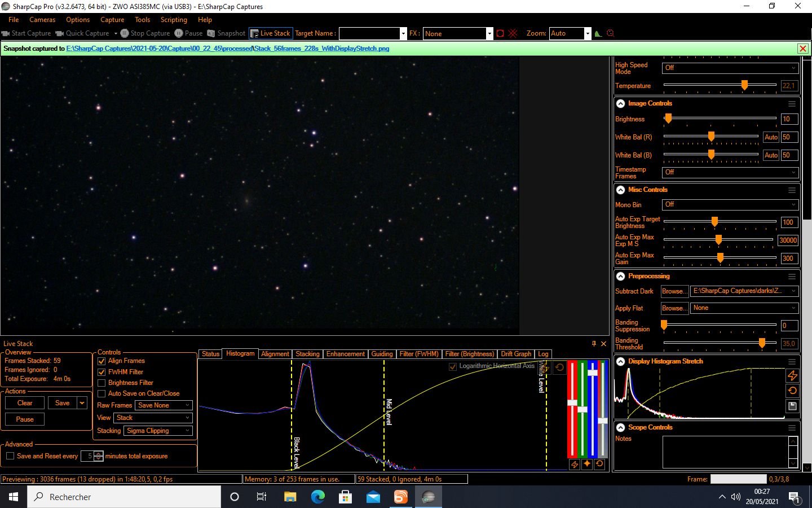Switch to the Drift Graph tab
This screenshot has height=508, width=812.
[516, 354]
